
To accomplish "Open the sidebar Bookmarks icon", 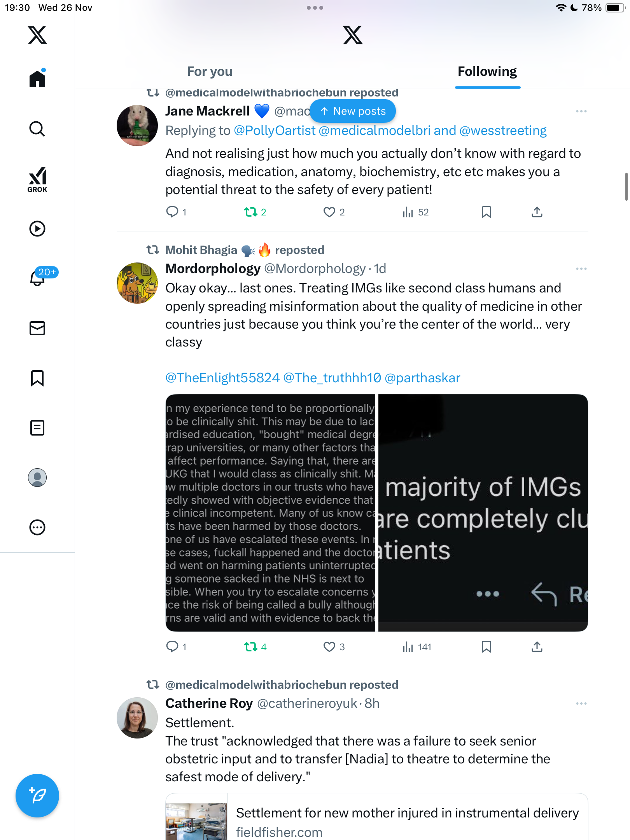I will (x=37, y=378).
